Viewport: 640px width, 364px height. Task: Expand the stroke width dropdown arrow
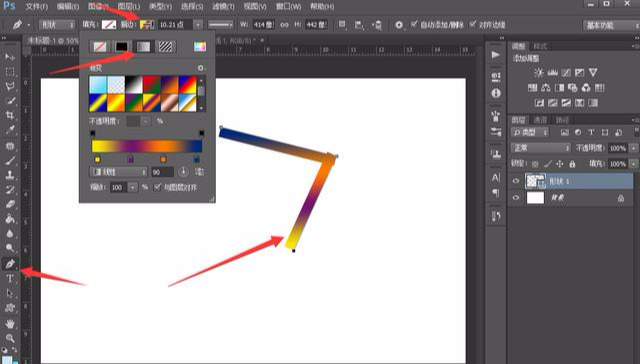pos(198,25)
